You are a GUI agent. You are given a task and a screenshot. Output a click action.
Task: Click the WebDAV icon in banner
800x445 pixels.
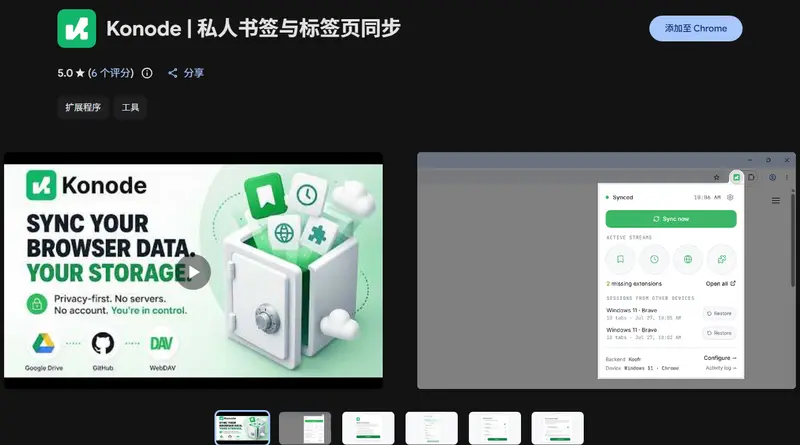click(162, 343)
